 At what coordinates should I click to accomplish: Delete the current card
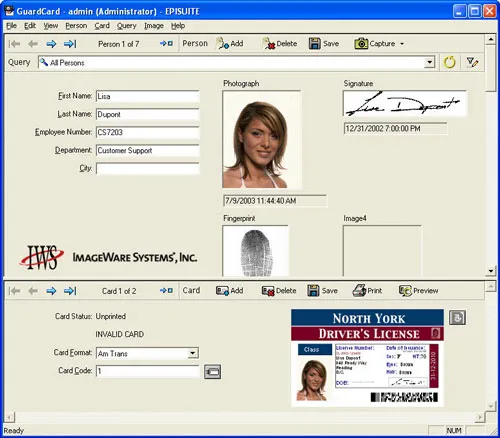tap(279, 291)
